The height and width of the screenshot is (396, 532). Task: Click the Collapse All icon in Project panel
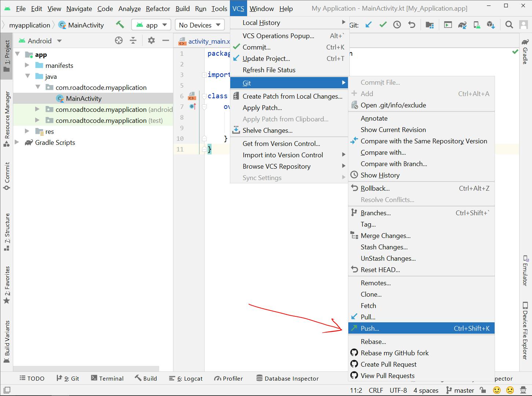[x=133, y=41]
